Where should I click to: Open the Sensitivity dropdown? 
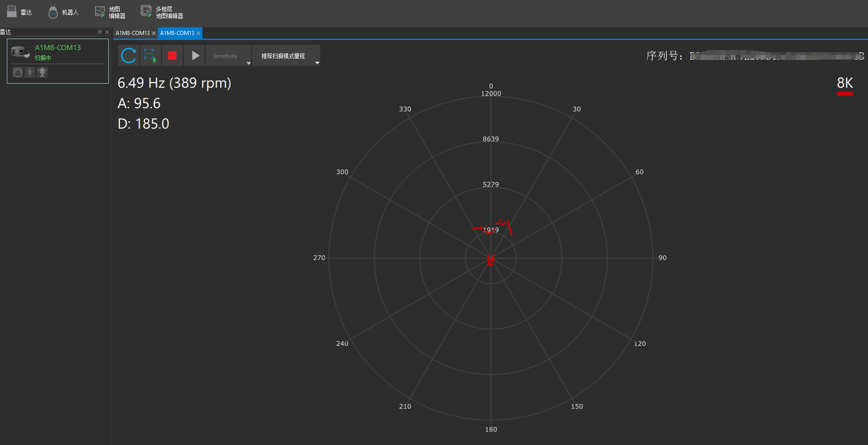click(x=228, y=55)
